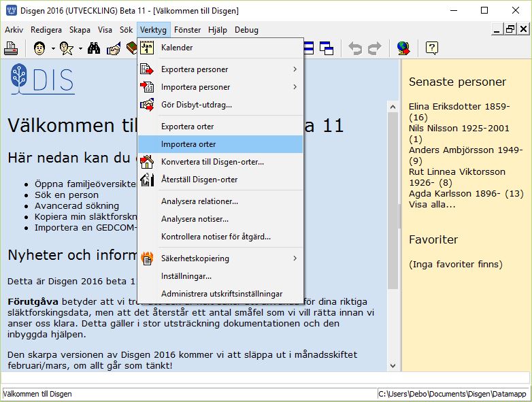The height and width of the screenshot is (402, 532).
Task: Click the Kalender calendar icon
Action: [x=147, y=48]
